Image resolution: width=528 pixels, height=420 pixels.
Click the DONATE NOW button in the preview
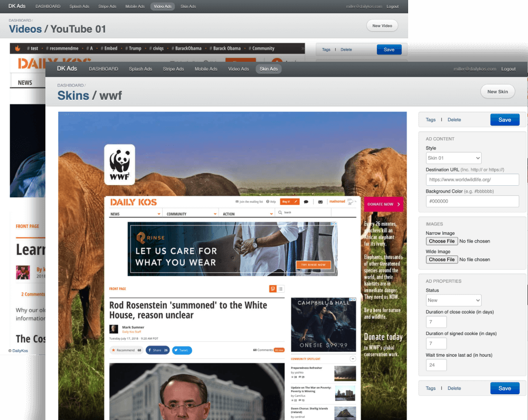(x=383, y=204)
